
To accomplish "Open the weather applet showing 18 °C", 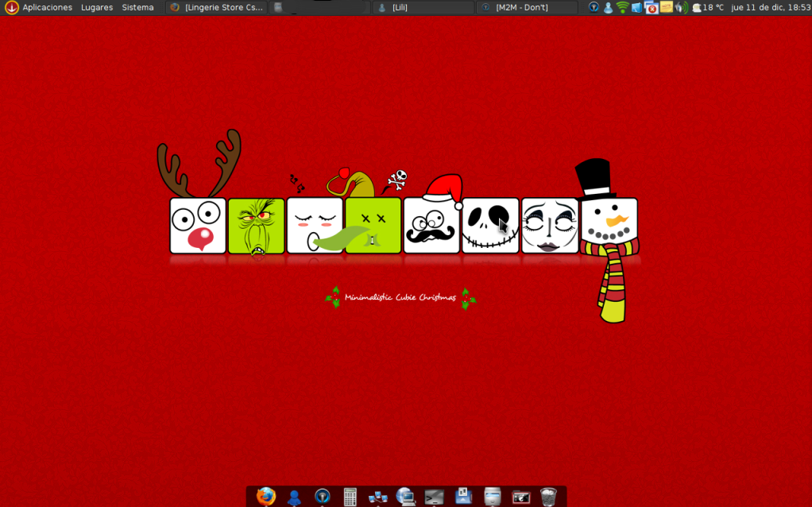I will tap(708, 7).
